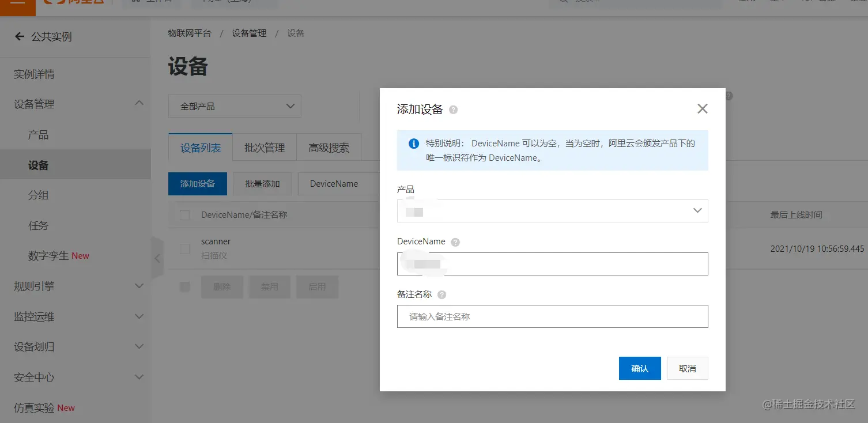The image size is (868, 423).
Task: Click the help icon next to 添加设备 title
Action: click(453, 109)
